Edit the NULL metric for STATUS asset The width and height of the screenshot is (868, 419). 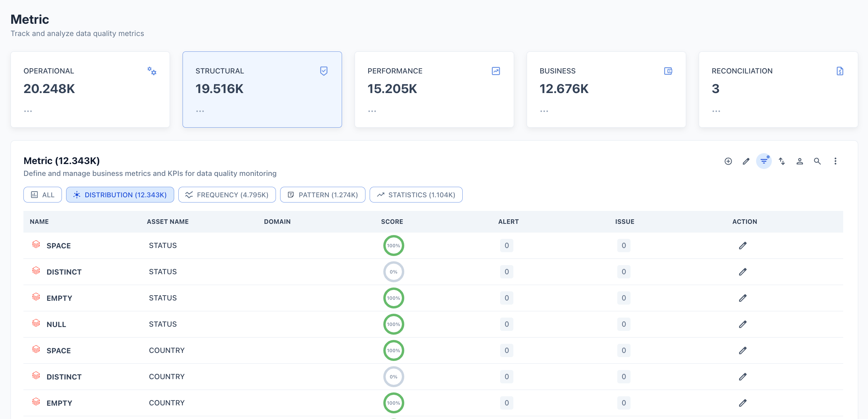click(x=743, y=324)
